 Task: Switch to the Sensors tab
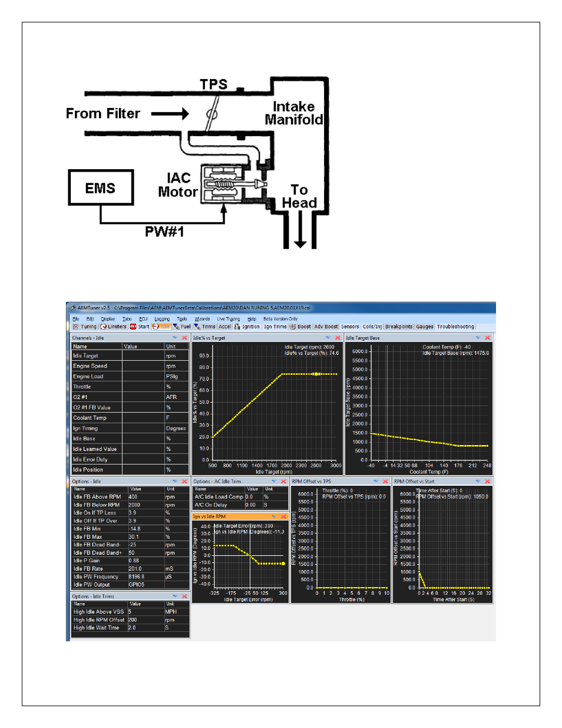[350, 327]
